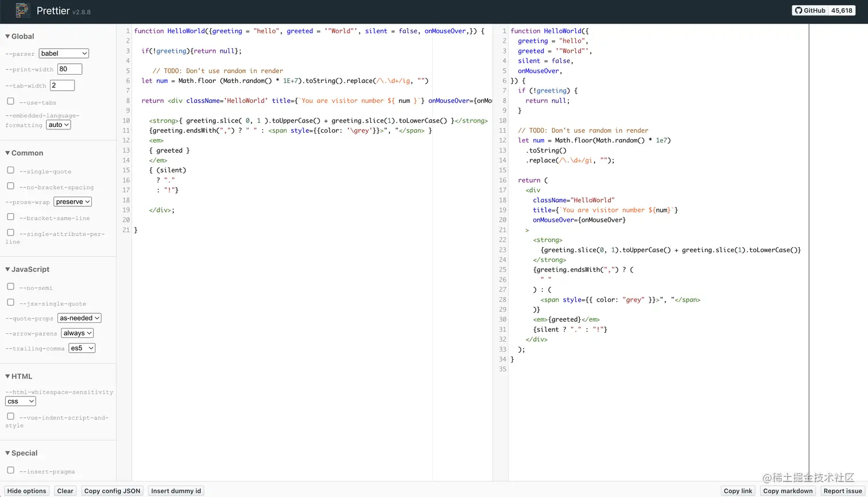Collapse the Special options section
This screenshot has width=868, height=497.
click(x=21, y=453)
